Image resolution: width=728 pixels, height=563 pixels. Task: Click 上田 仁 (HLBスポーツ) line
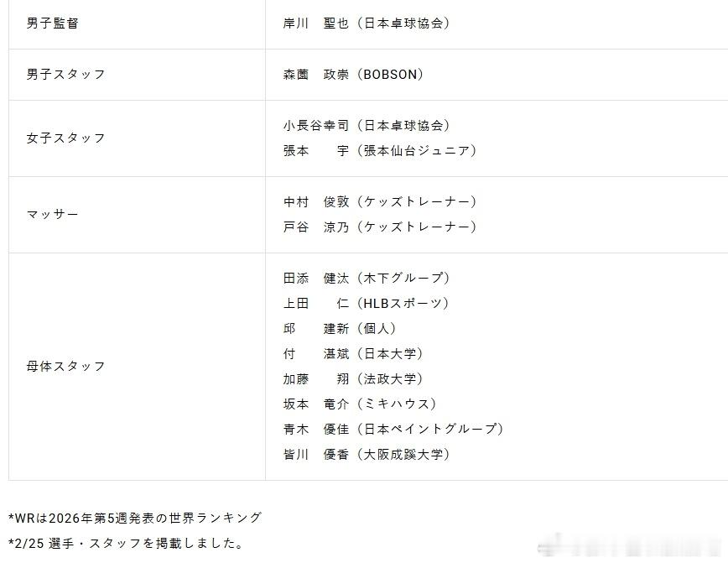(x=366, y=303)
